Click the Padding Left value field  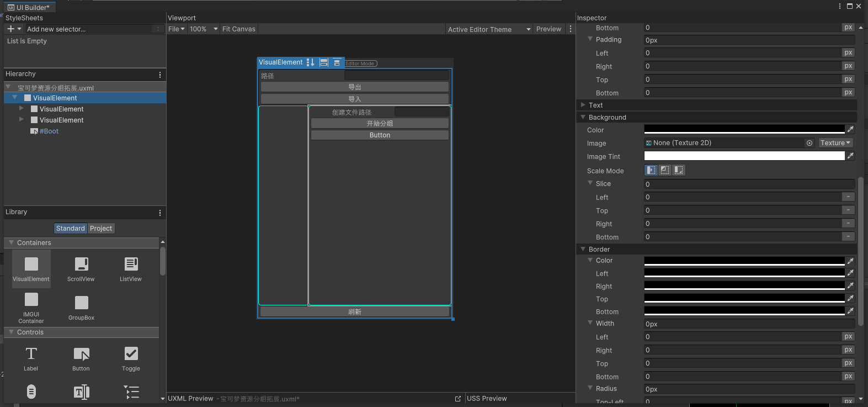pyautogui.click(x=742, y=53)
